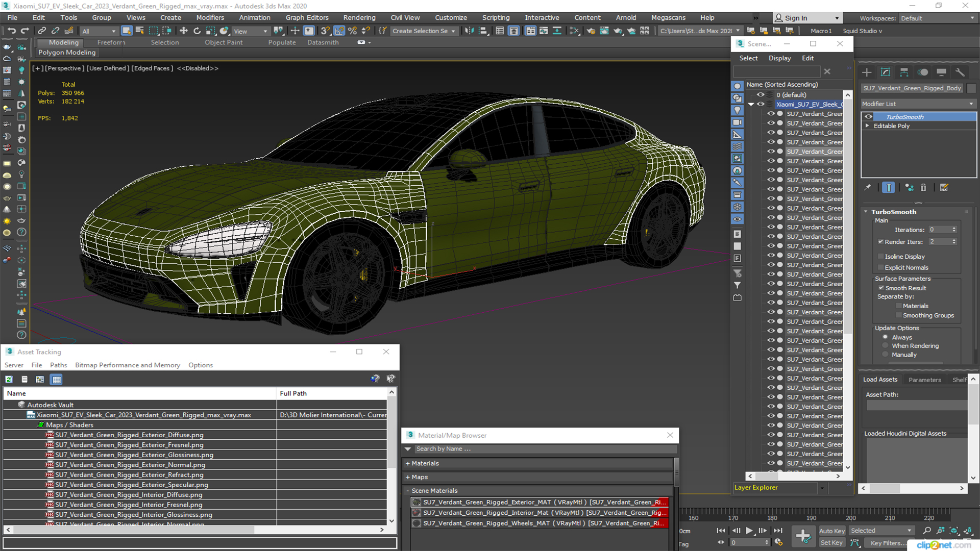Switch to the Freeform ribbon tab

point(111,42)
